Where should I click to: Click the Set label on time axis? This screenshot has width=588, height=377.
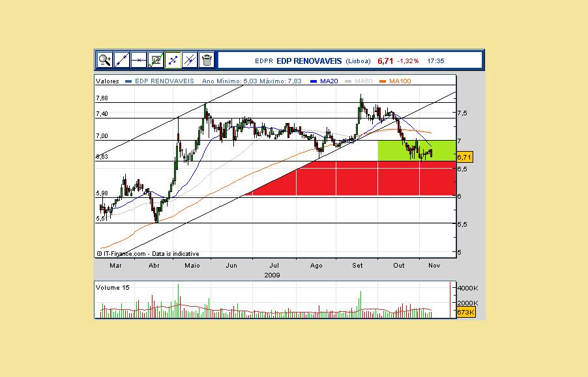pyautogui.click(x=357, y=266)
